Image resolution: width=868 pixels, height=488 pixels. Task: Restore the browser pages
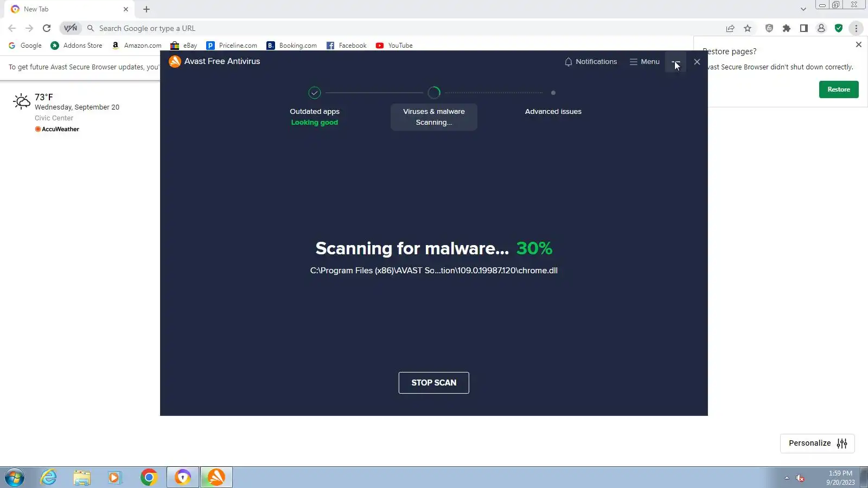839,89
